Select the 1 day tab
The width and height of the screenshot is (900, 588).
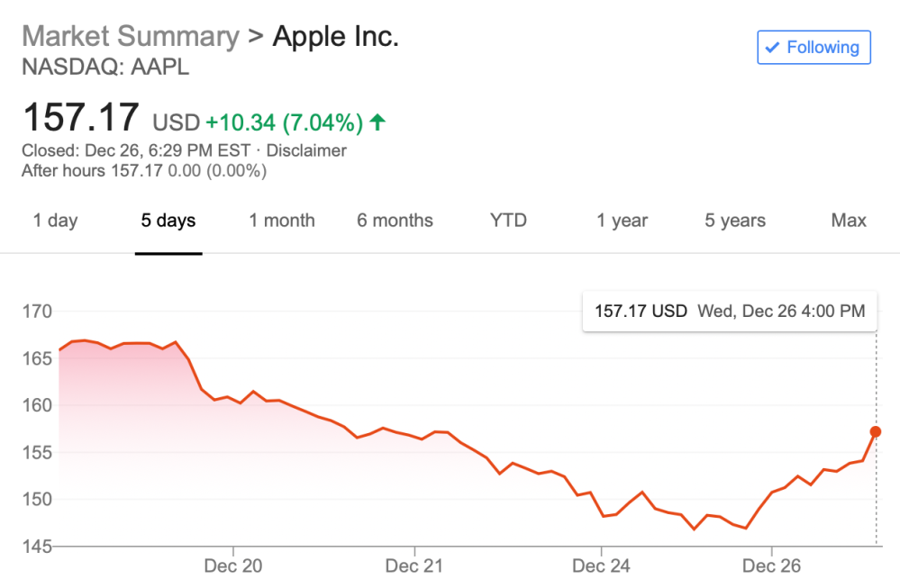point(55,221)
